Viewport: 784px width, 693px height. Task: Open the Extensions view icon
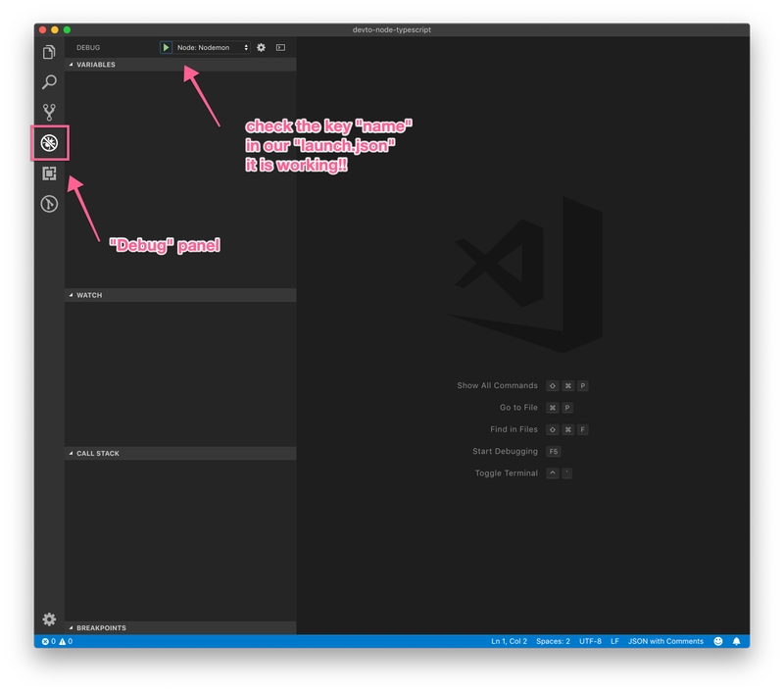(x=49, y=173)
